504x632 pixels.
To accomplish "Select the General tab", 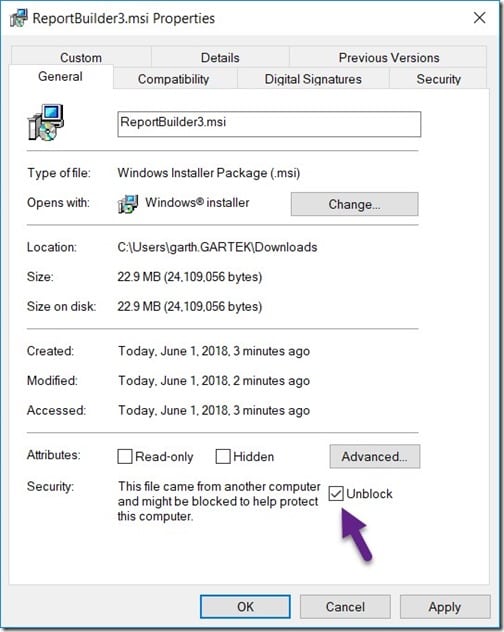I will [60, 76].
